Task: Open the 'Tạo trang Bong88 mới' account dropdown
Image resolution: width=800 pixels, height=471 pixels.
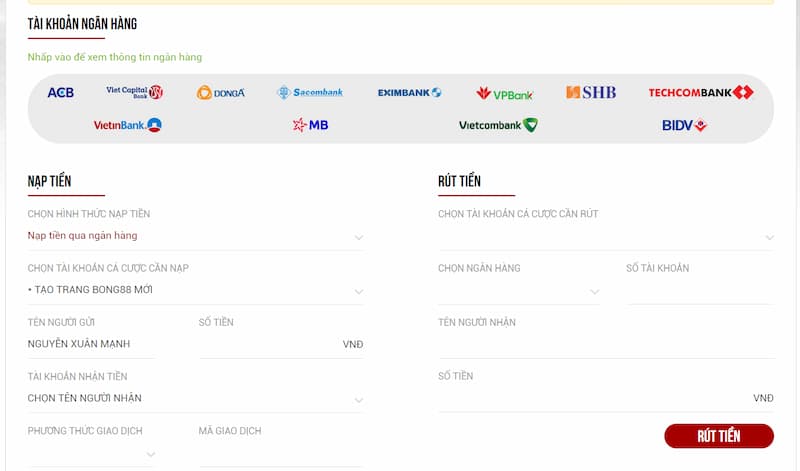Action: click(x=195, y=291)
